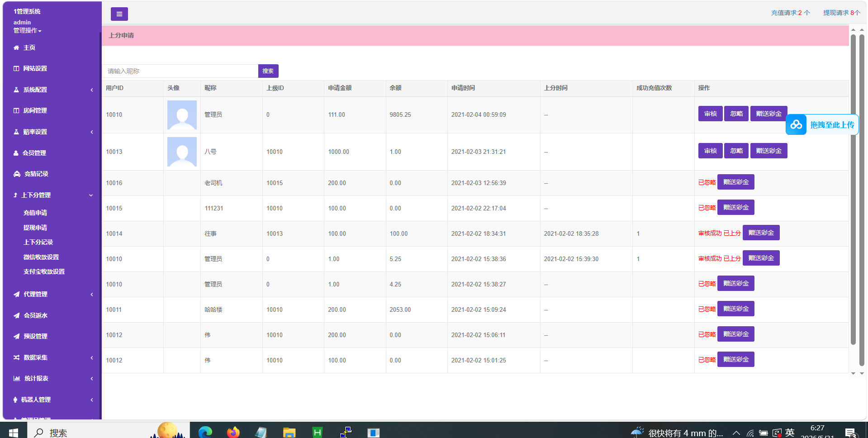Image resolution: width=868 pixels, height=438 pixels.
Task: Click the 预设管理 paper-plane icon
Action: (x=17, y=336)
